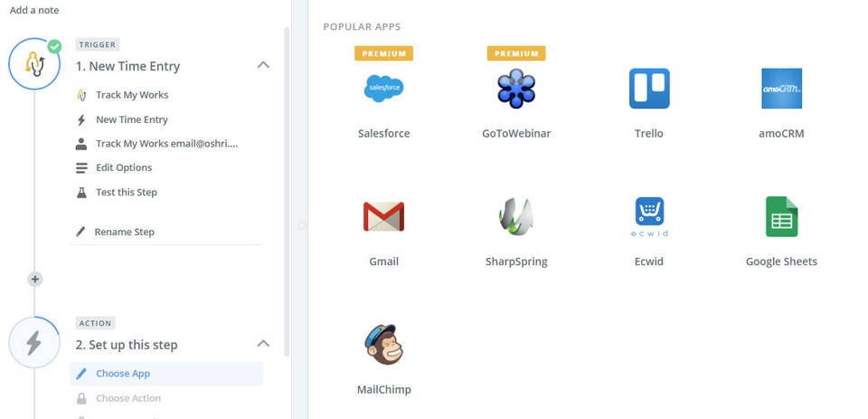Pick the Ecwid app icon
868x419 pixels.
(x=648, y=217)
